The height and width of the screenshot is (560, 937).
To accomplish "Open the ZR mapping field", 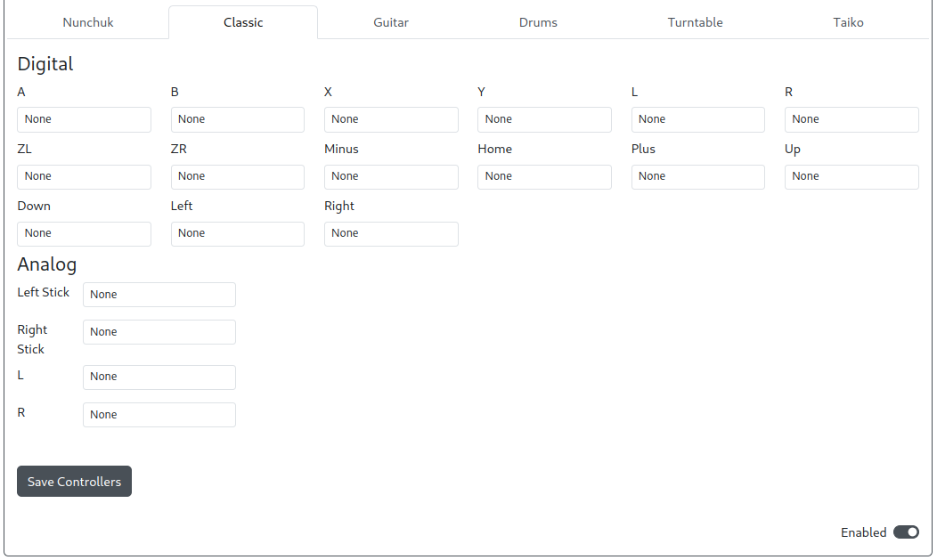I will tap(238, 176).
